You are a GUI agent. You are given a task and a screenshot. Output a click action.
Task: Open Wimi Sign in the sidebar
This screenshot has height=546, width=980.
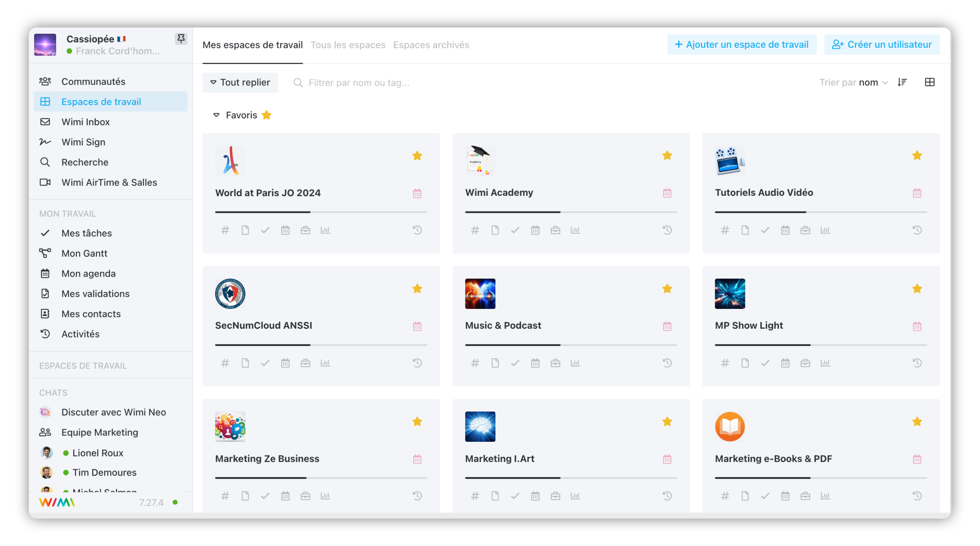pyautogui.click(x=110, y=142)
